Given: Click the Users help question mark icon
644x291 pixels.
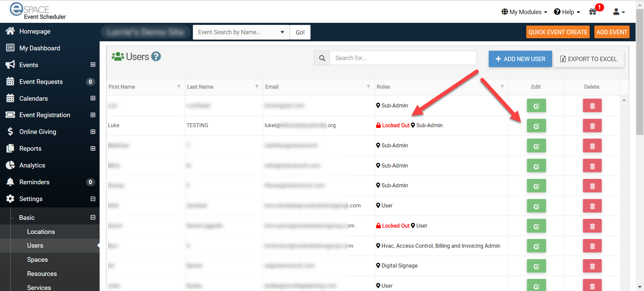Looking at the screenshot, I should (156, 56).
